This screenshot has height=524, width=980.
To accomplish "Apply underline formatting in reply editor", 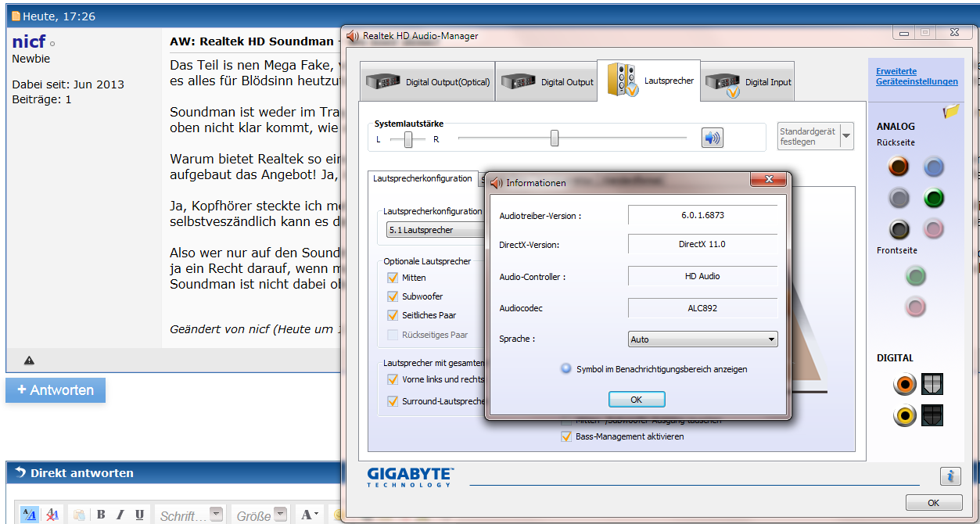I will tap(139, 515).
